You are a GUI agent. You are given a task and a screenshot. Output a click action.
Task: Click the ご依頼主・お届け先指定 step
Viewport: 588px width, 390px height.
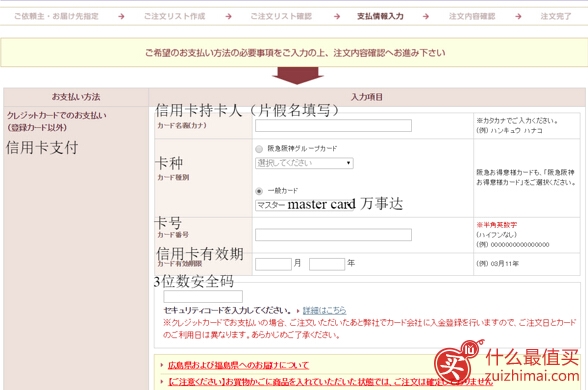(x=56, y=16)
